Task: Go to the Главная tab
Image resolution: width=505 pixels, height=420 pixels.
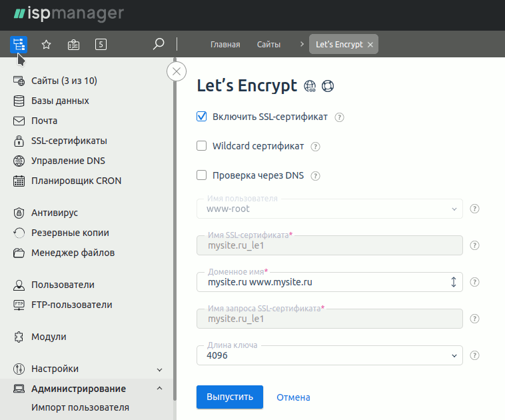Action: pyautogui.click(x=225, y=45)
